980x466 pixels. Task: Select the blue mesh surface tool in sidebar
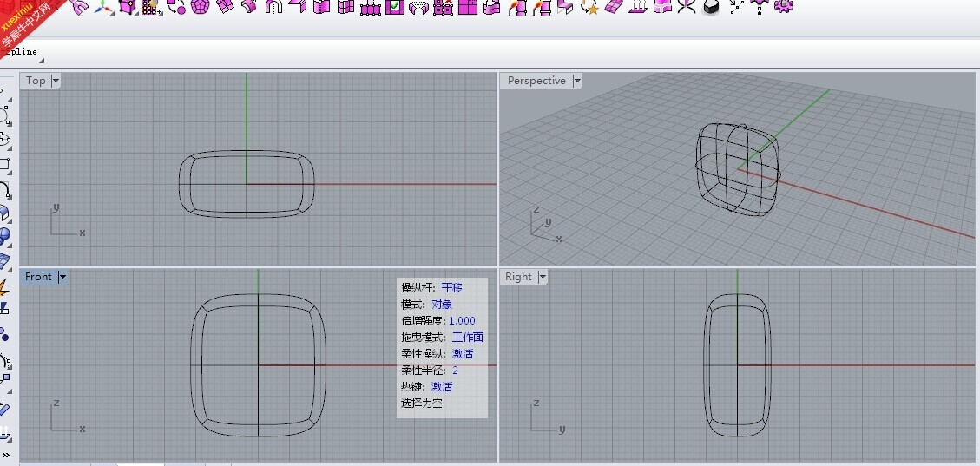click(5, 259)
